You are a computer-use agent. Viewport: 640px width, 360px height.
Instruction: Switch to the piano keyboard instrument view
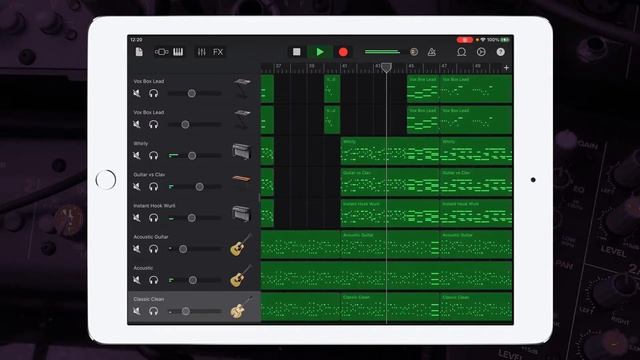coord(178,52)
